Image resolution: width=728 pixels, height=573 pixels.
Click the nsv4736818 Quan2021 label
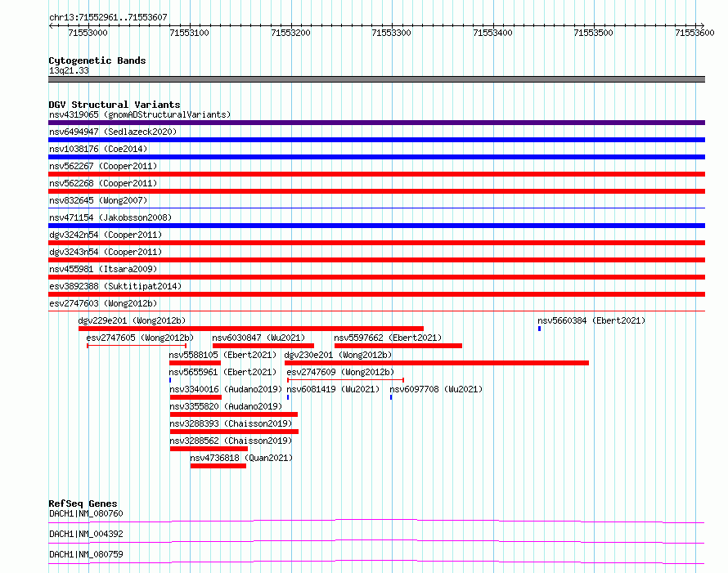pos(241,458)
